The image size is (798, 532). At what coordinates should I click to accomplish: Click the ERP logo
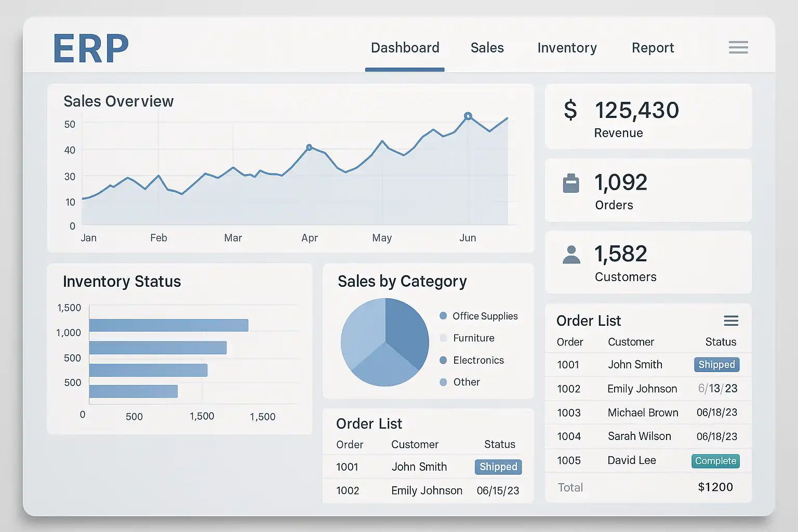(x=91, y=49)
